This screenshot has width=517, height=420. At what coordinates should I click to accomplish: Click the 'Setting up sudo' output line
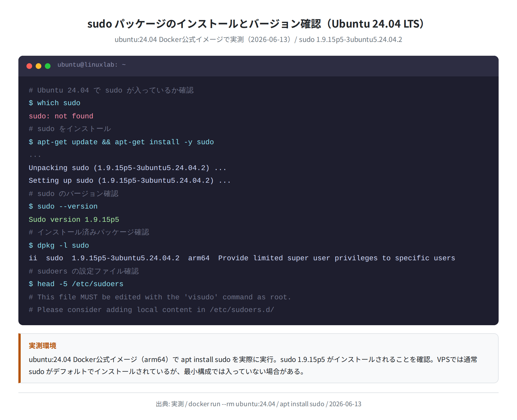[130, 180]
